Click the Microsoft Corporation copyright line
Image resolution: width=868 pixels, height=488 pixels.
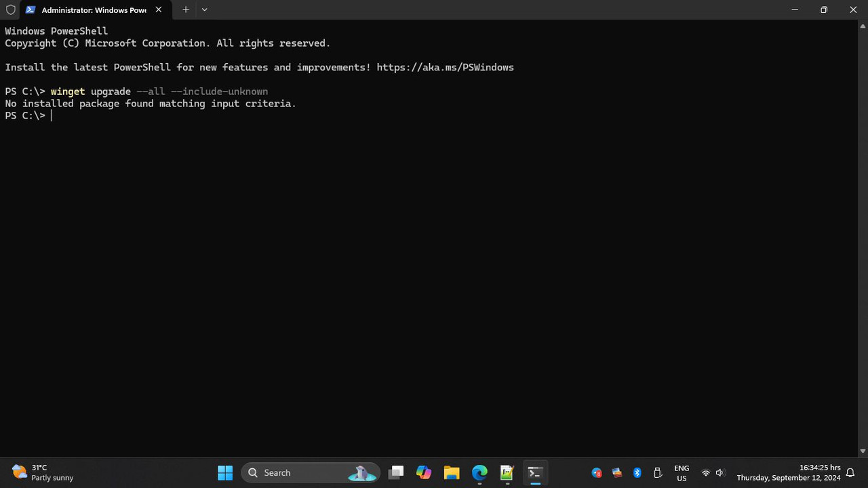tap(167, 43)
